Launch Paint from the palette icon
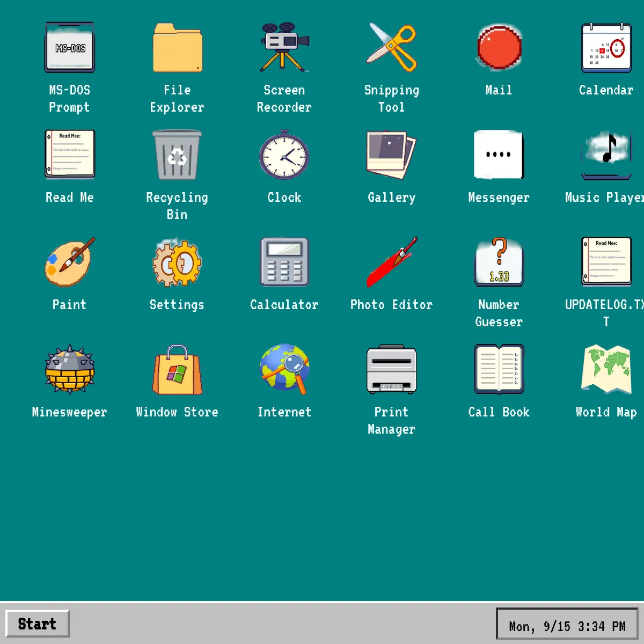This screenshot has height=644, width=644. (x=70, y=262)
